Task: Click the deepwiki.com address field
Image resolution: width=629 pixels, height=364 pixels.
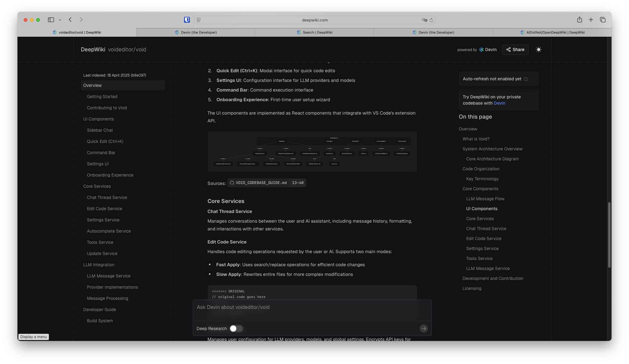Action: [x=314, y=20]
